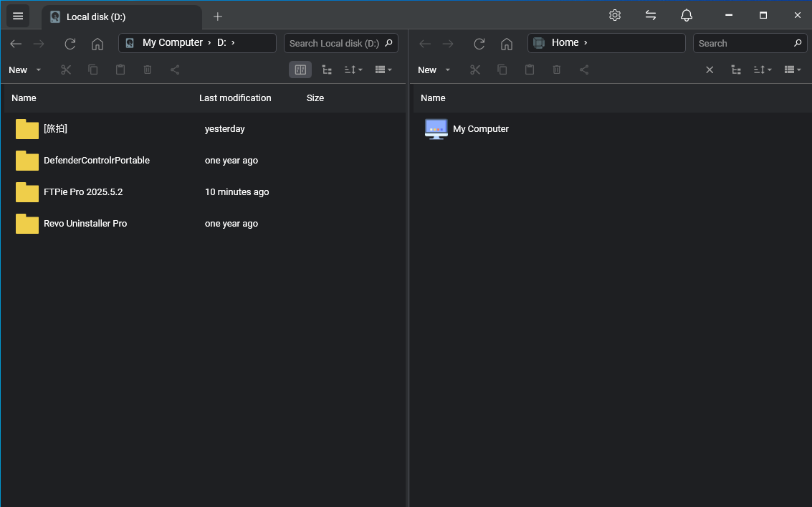Sort by the Last modification column header
Image resolution: width=812 pixels, height=507 pixels.
235,98
